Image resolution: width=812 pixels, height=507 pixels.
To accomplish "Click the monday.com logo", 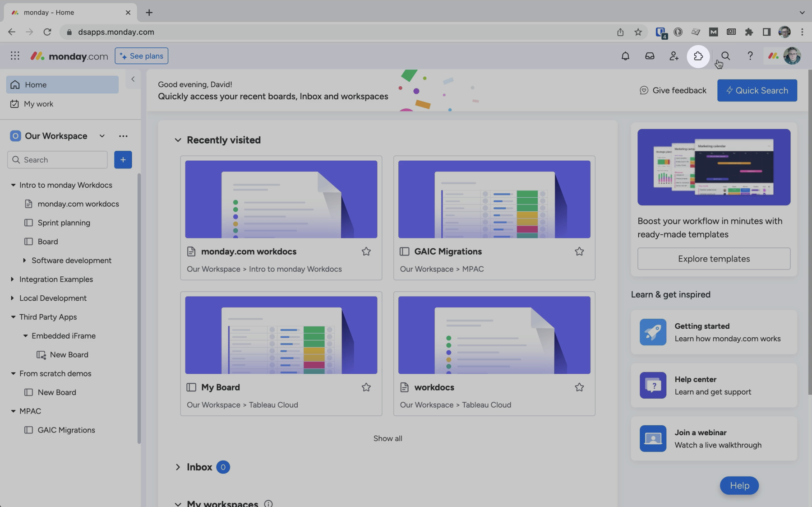I will pyautogui.click(x=69, y=56).
